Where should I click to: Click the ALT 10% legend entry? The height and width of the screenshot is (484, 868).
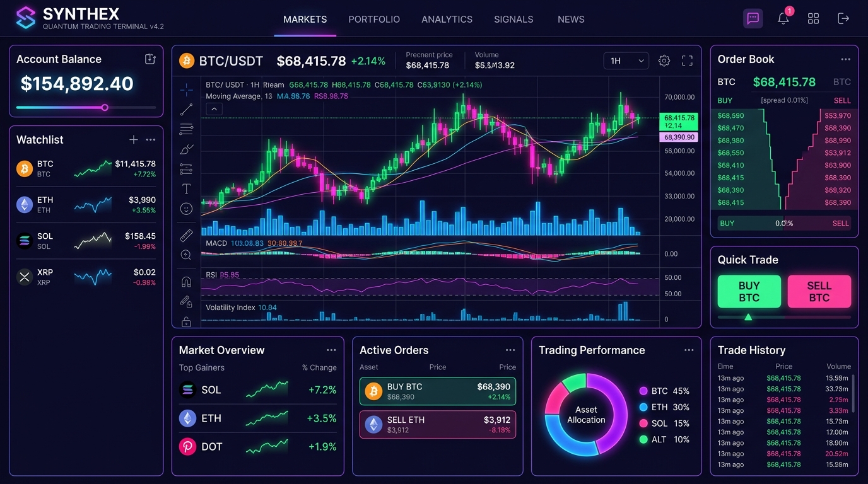click(x=664, y=439)
